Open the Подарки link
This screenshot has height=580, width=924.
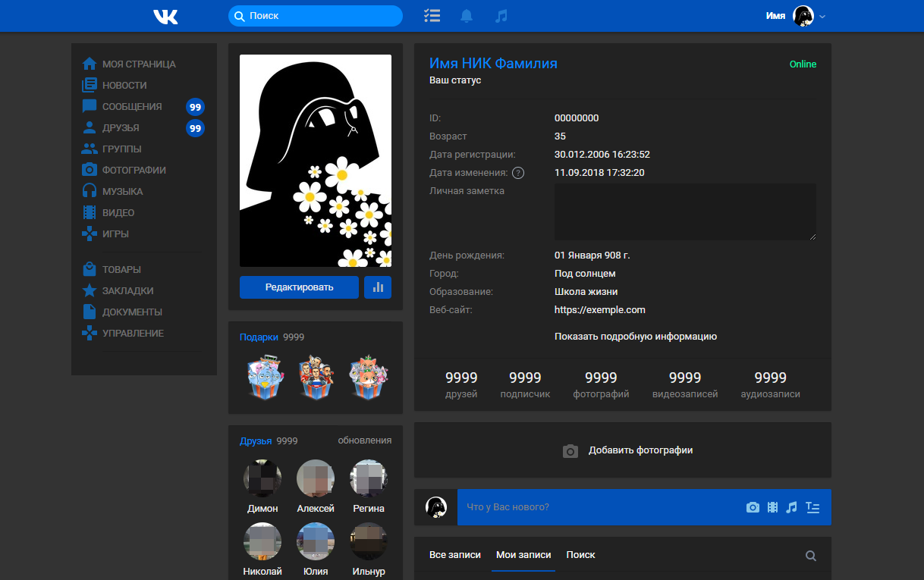click(x=259, y=337)
